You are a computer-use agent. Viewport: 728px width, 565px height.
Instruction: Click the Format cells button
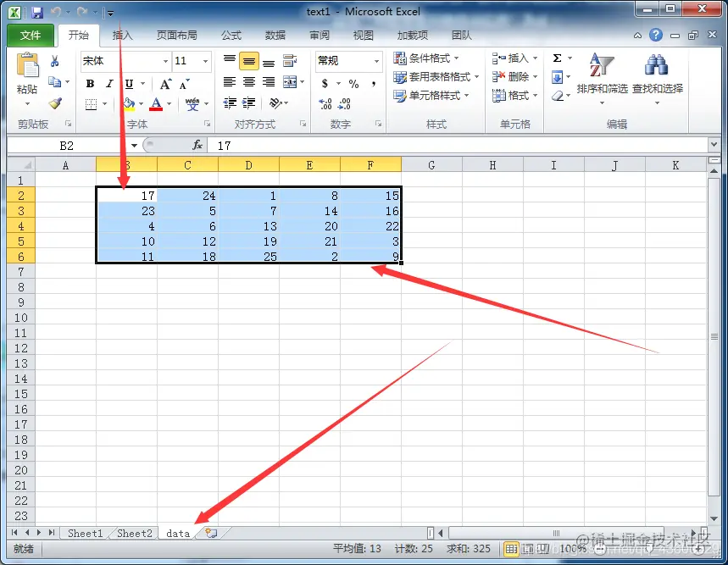[515, 96]
